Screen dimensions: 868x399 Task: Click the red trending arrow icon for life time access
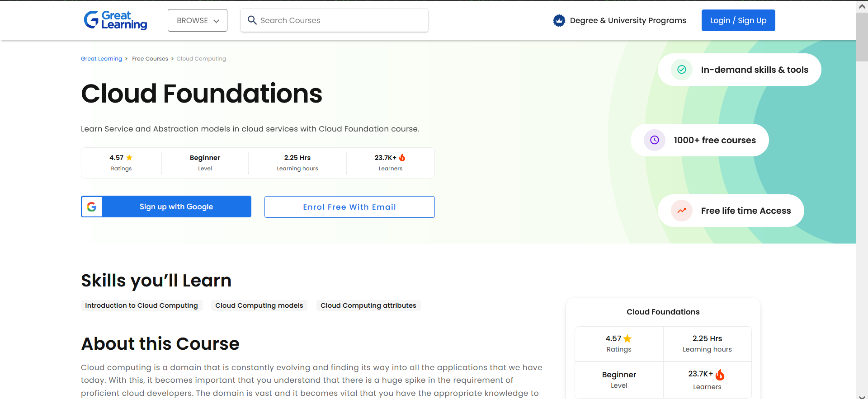(x=682, y=211)
